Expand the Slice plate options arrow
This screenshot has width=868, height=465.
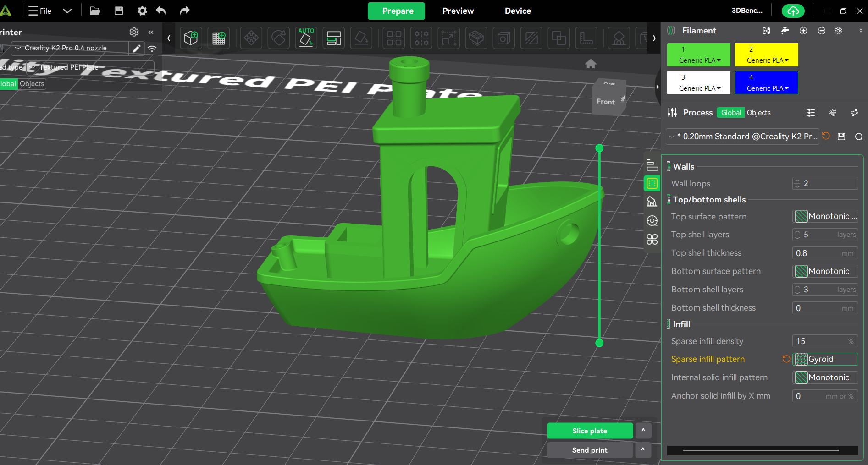tap(643, 431)
